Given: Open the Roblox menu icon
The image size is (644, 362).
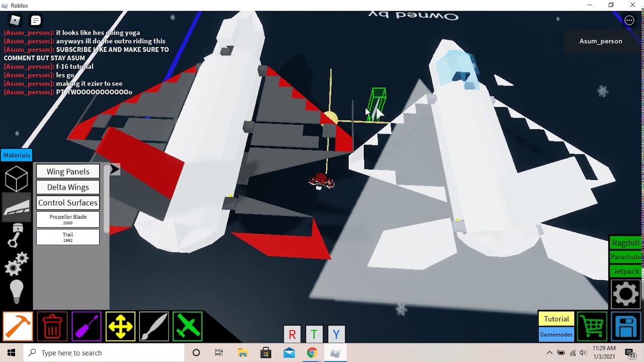Looking at the screenshot, I should (x=15, y=20).
